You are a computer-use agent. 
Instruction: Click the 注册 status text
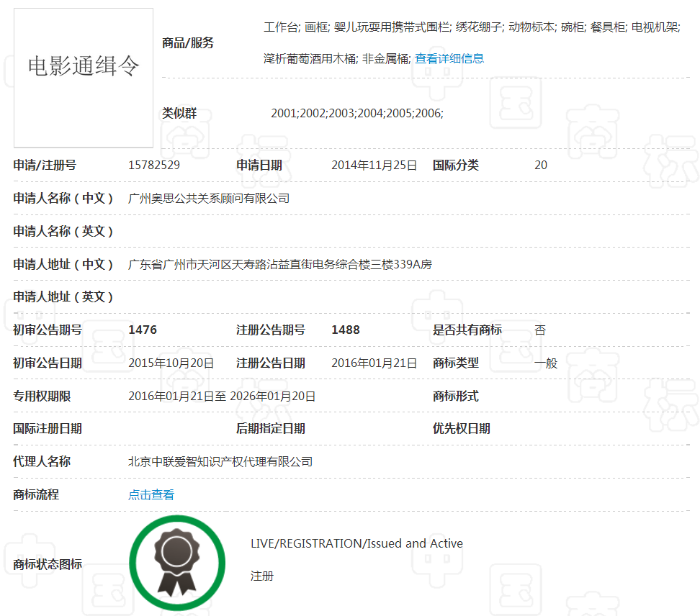click(x=262, y=576)
